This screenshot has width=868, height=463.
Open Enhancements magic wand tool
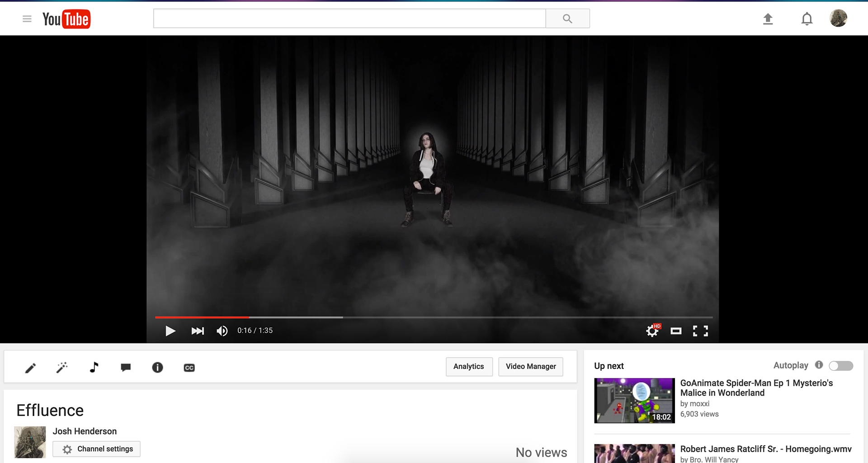pyautogui.click(x=62, y=368)
